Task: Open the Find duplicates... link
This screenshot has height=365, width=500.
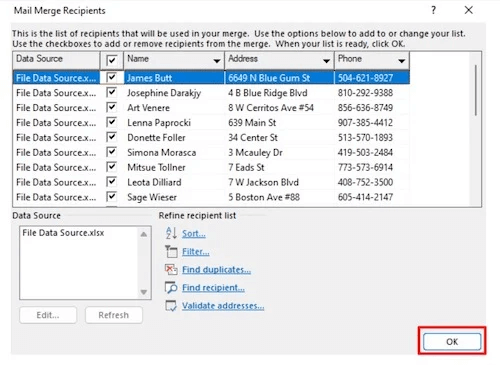Action: (x=216, y=270)
